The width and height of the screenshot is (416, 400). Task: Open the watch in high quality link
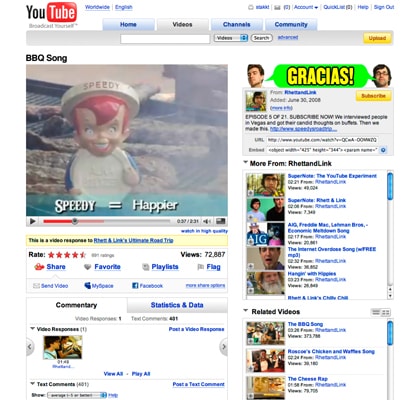click(204, 231)
